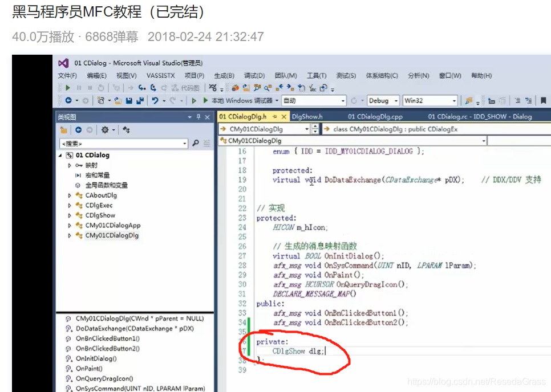
Task: Open the 项目(P) menu
Action: click(195, 75)
